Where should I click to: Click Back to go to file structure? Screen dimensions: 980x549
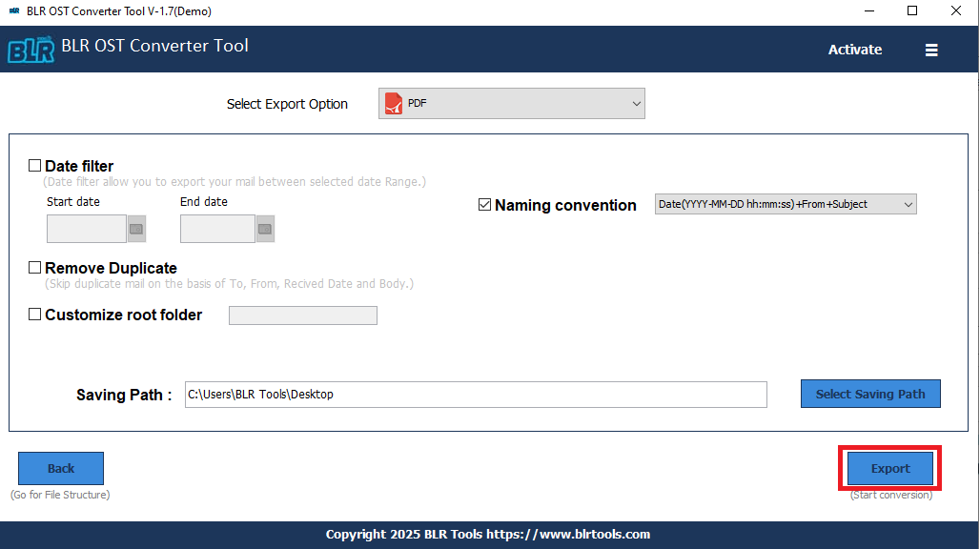coord(60,468)
